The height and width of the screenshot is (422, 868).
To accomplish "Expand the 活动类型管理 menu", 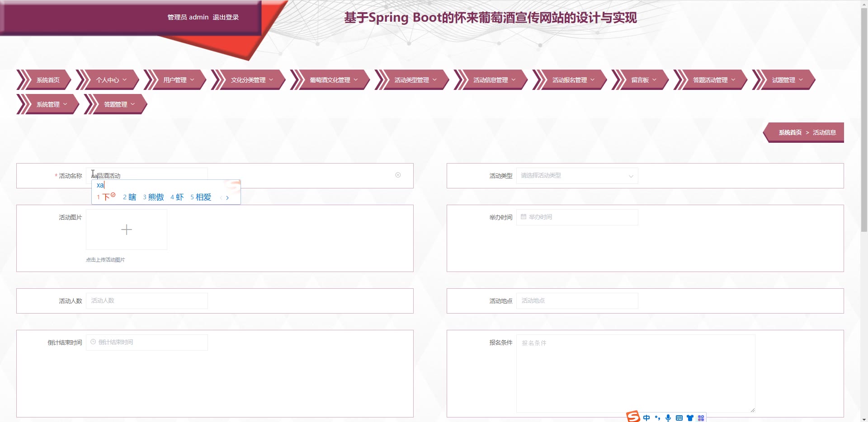I will [x=412, y=80].
